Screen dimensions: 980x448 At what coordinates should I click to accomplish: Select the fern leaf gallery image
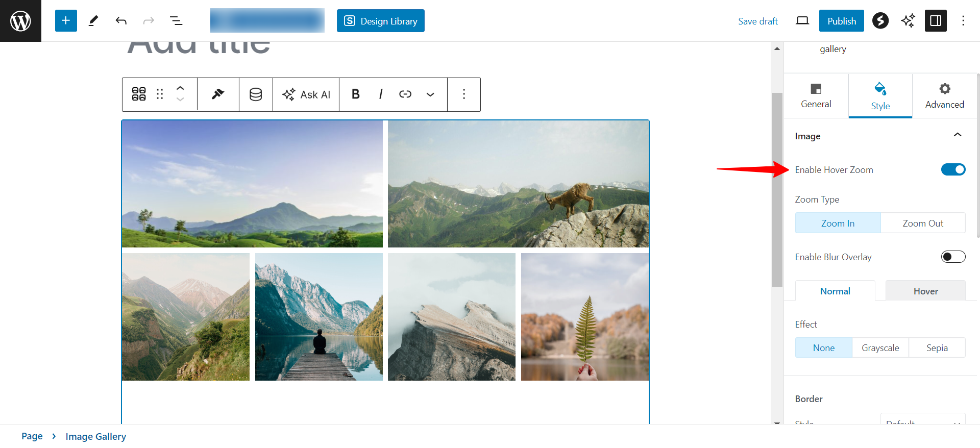pyautogui.click(x=584, y=317)
